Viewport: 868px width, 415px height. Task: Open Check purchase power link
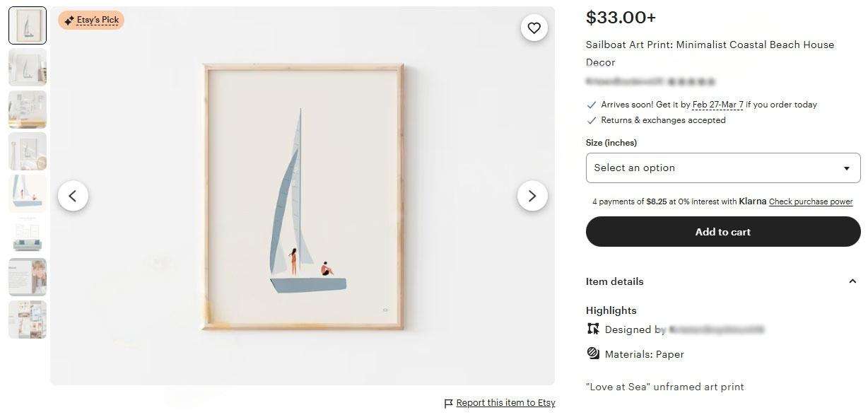coord(811,201)
